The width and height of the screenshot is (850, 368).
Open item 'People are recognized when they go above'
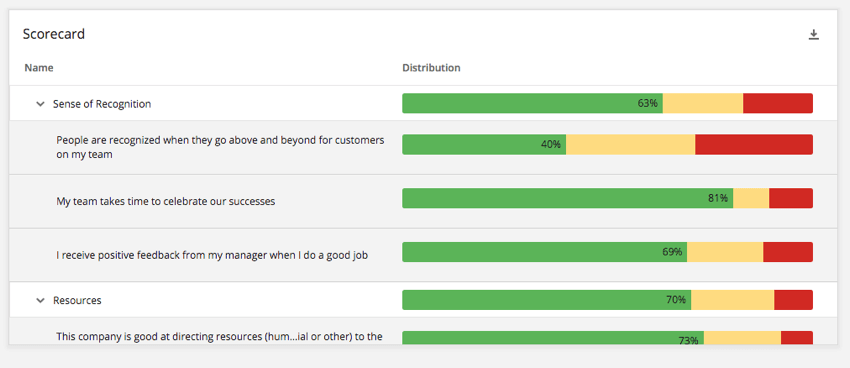pyautogui.click(x=220, y=147)
